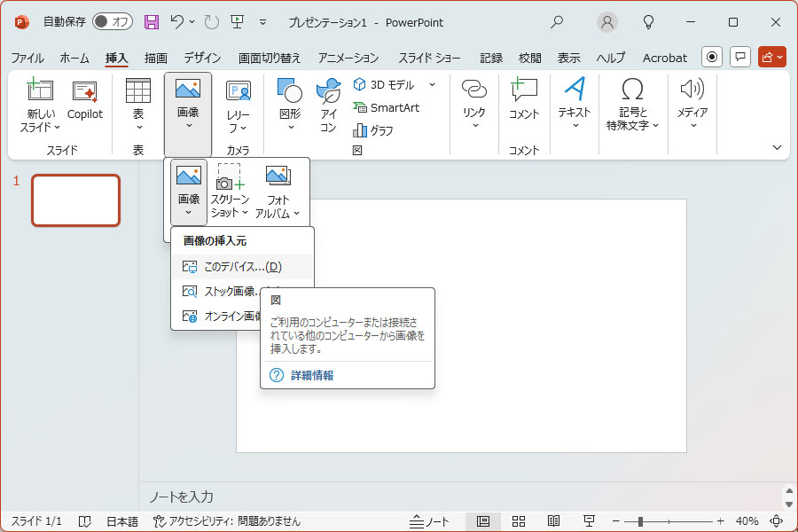
Task: Select このデバイス...(D) menu entry
Action: (x=242, y=267)
